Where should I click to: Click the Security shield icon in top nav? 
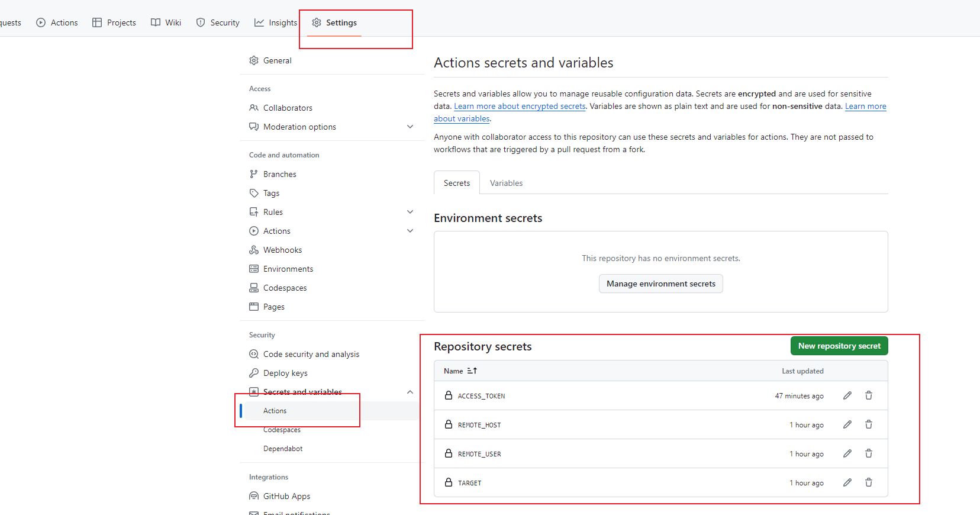(x=201, y=22)
